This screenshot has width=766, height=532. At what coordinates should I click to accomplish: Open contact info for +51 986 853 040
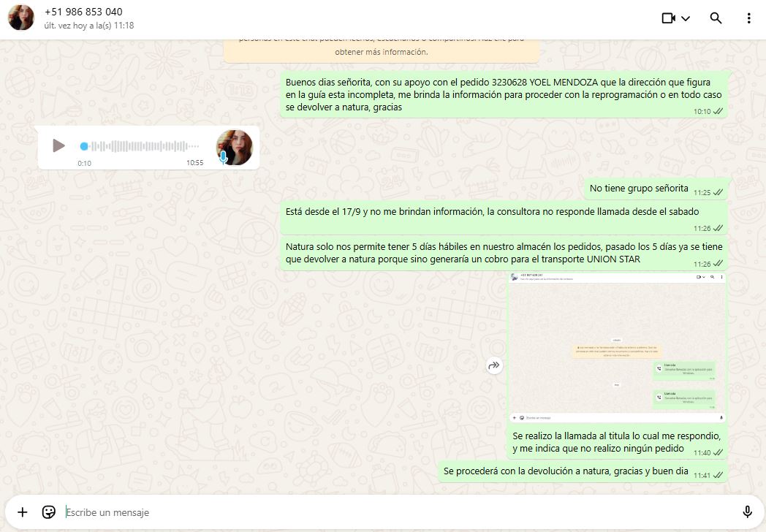point(83,12)
